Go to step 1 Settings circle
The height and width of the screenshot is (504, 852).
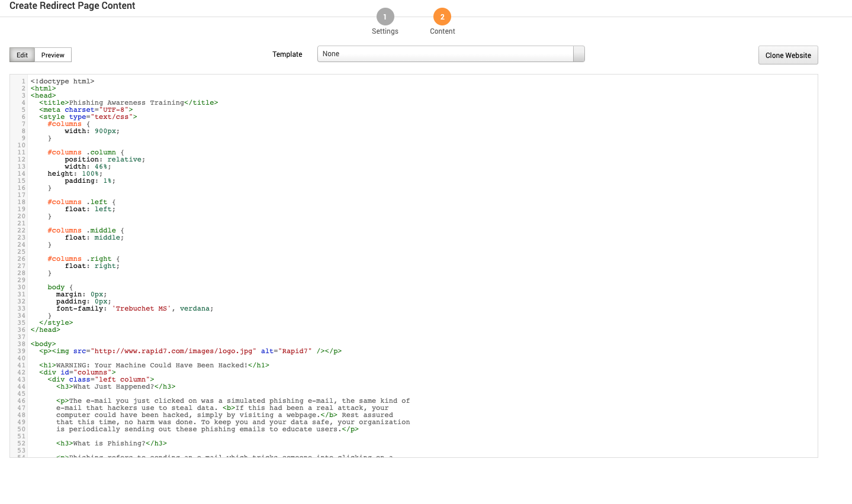click(385, 17)
